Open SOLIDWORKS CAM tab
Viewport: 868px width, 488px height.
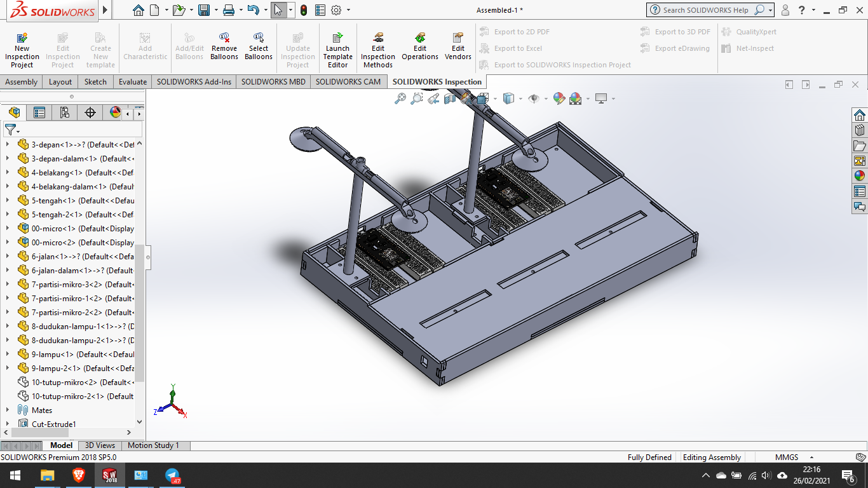348,82
